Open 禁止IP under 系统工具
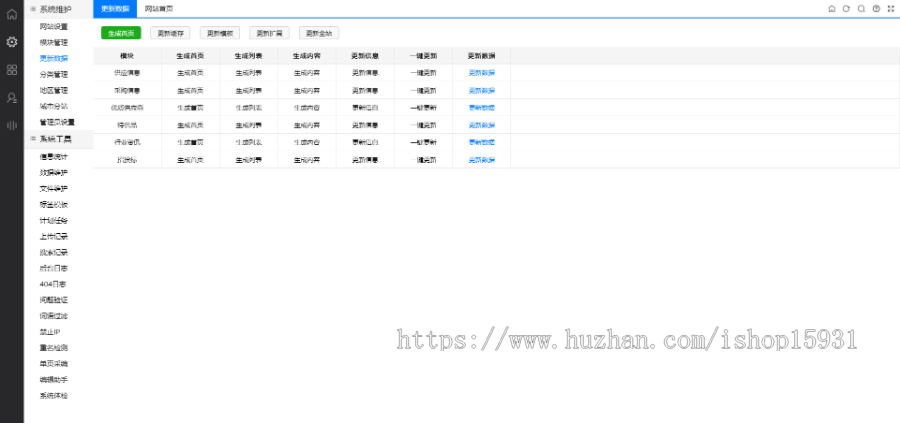The width and height of the screenshot is (900, 423). 51,332
